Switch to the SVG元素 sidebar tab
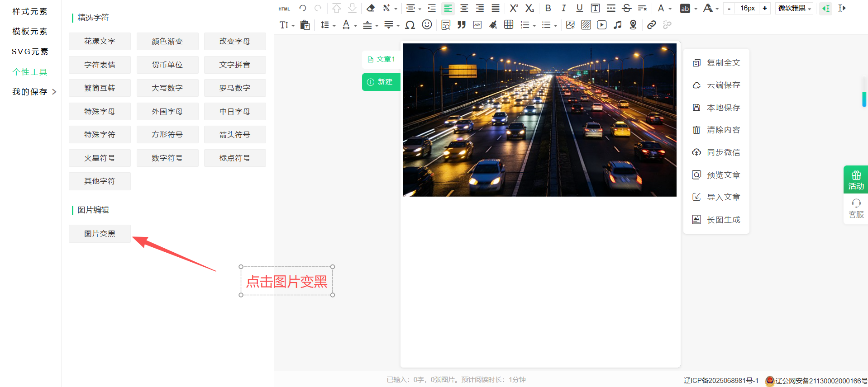The width and height of the screenshot is (868, 387). coord(30,52)
